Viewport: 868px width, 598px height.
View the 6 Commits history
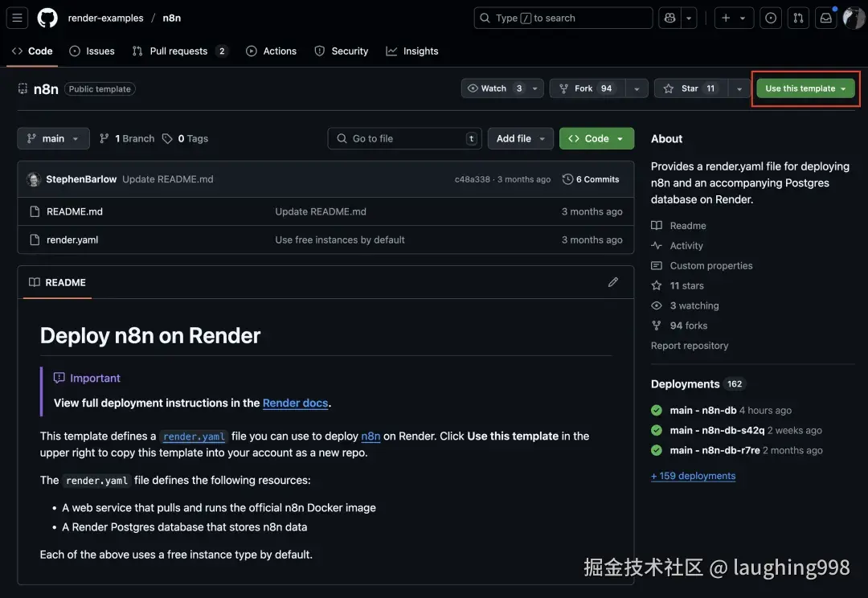point(591,179)
